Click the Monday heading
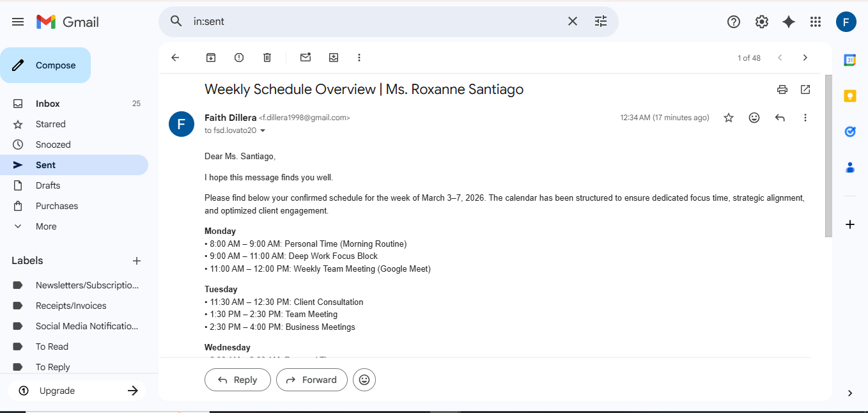The width and height of the screenshot is (868, 413). point(220,231)
